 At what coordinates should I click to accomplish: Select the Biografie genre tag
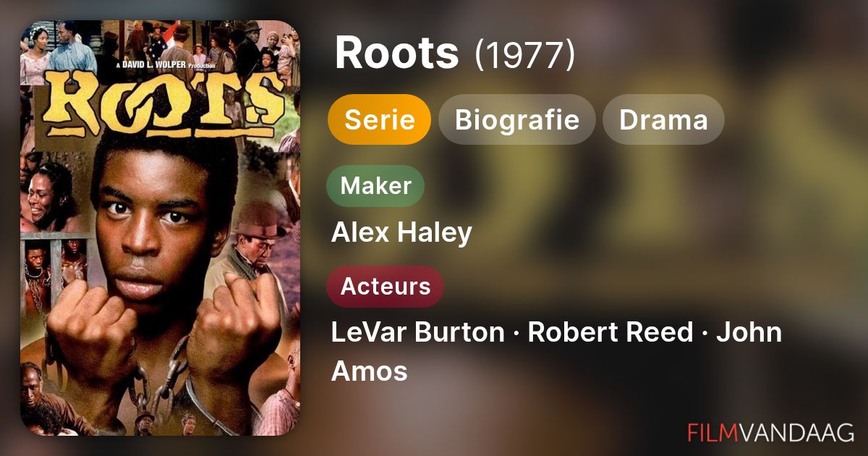point(516,119)
